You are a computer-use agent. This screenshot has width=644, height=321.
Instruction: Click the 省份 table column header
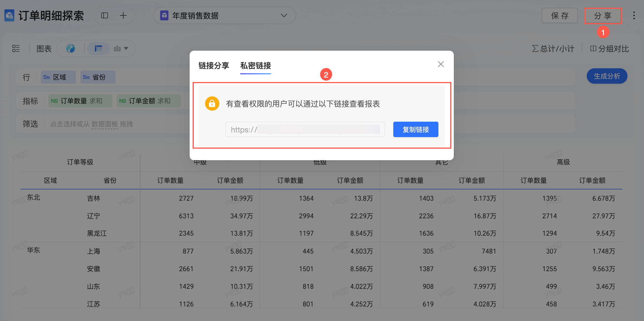[x=110, y=180]
